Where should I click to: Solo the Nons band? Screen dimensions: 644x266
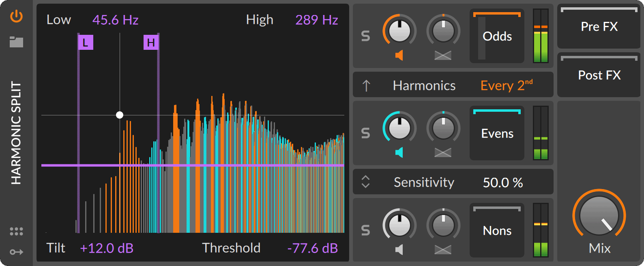coord(365,230)
